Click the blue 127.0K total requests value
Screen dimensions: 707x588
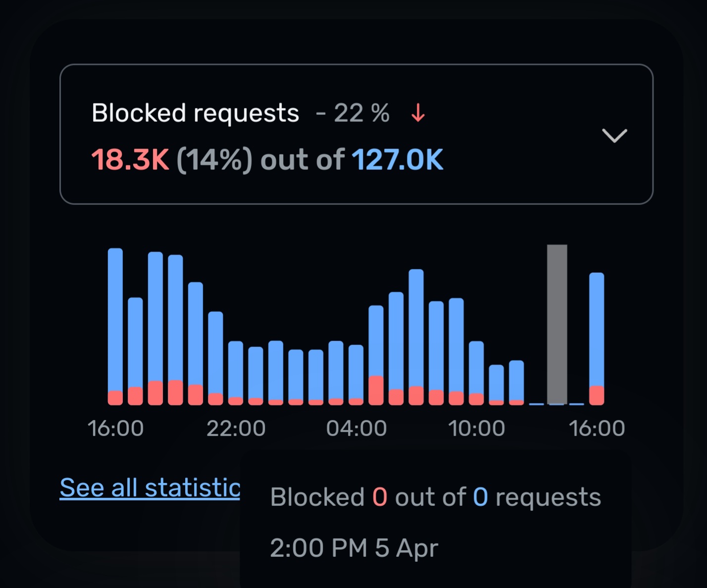[397, 159]
